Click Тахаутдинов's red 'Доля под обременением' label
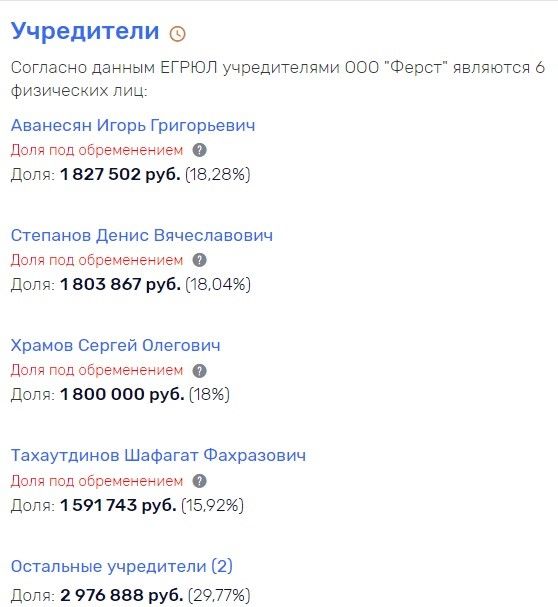558x607 pixels. point(97,481)
